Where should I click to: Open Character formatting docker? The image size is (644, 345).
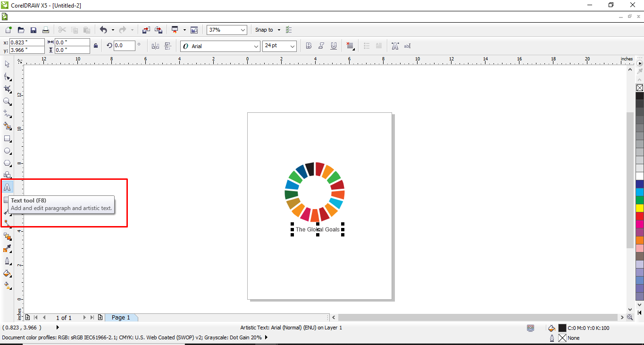(395, 46)
